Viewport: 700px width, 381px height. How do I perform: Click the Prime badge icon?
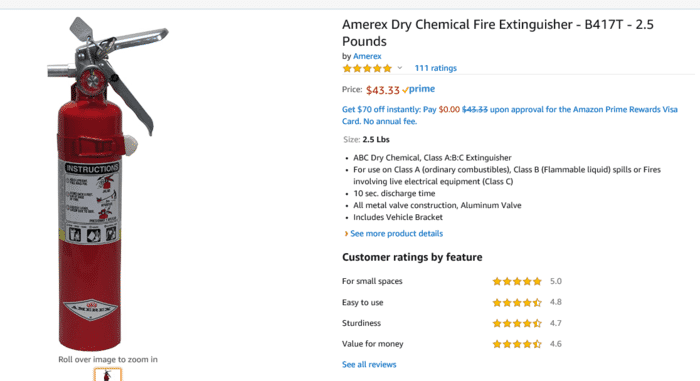418,89
